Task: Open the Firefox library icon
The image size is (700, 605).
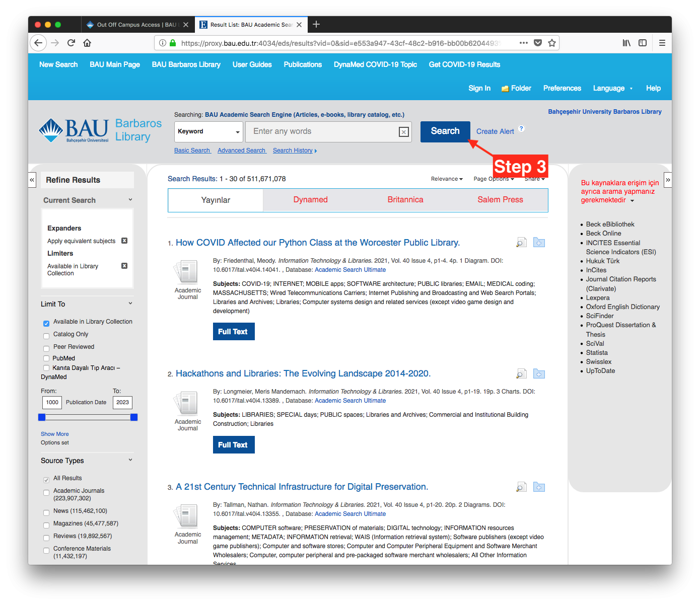Action: tap(626, 43)
